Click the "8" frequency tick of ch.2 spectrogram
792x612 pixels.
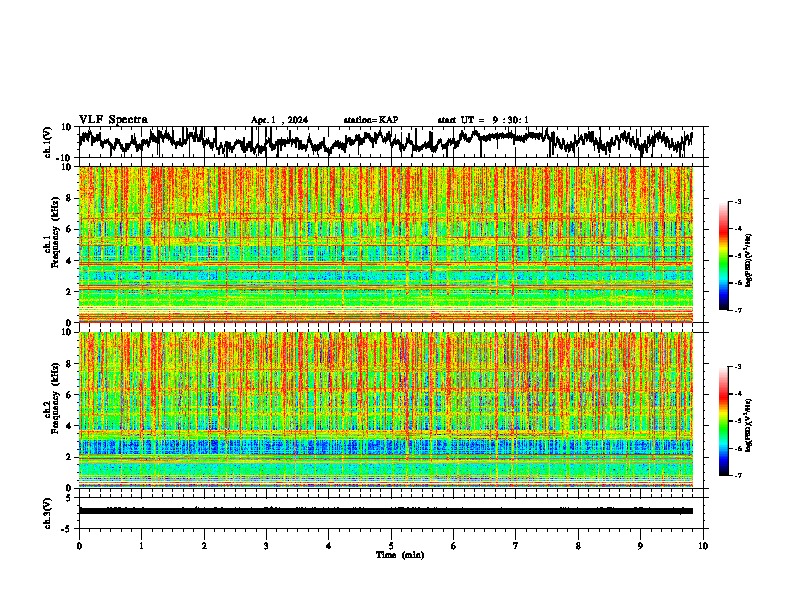click(71, 364)
